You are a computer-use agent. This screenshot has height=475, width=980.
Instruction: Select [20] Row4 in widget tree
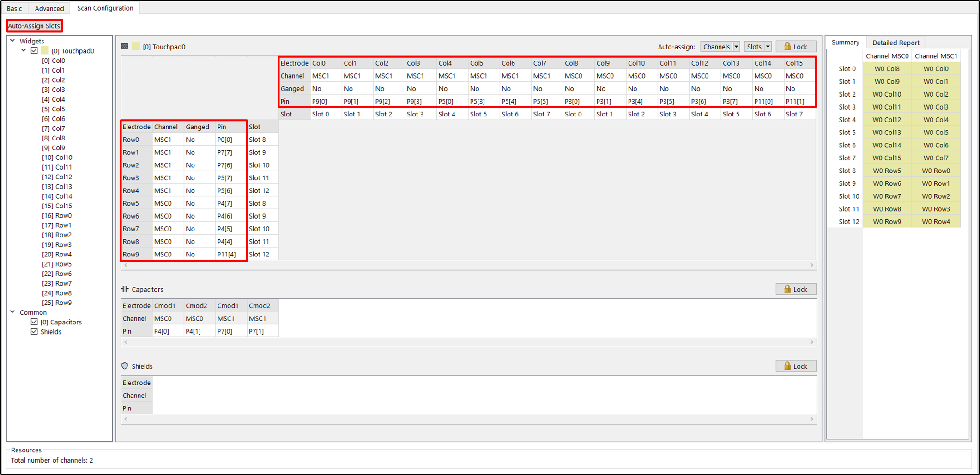pyautogui.click(x=57, y=255)
